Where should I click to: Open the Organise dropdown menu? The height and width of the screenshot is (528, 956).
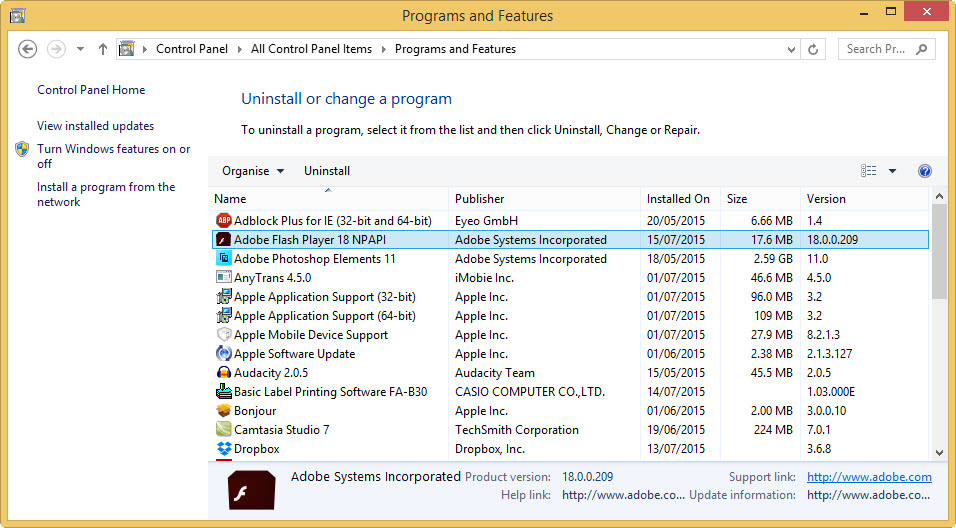point(253,171)
